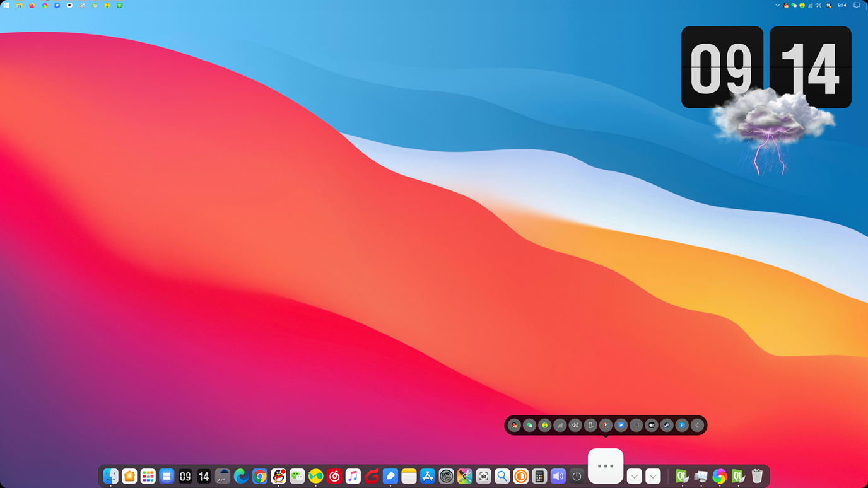The height and width of the screenshot is (488, 868).
Task: Click the large flip clock hour 09 widget
Action: pyautogui.click(x=722, y=67)
